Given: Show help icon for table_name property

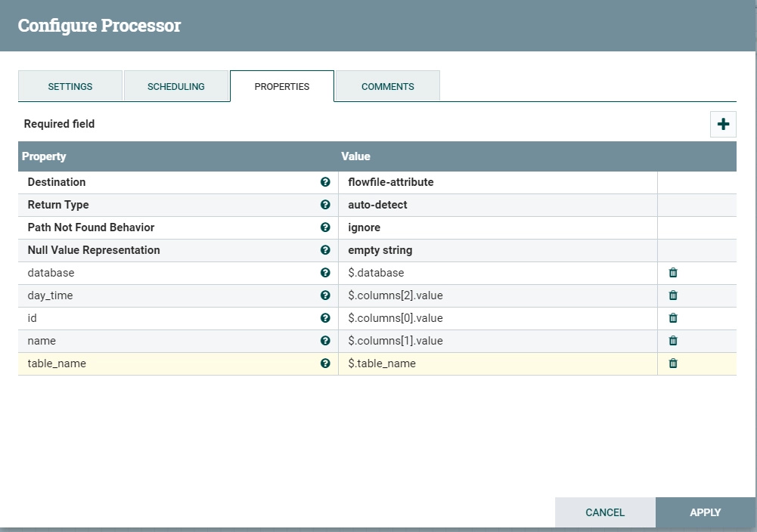Looking at the screenshot, I should 325,363.
